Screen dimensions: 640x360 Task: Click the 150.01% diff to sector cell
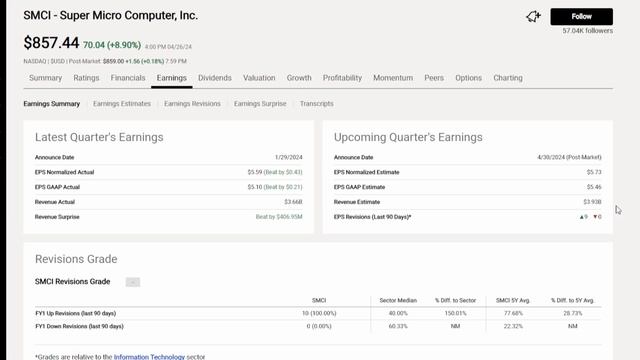tap(455, 313)
